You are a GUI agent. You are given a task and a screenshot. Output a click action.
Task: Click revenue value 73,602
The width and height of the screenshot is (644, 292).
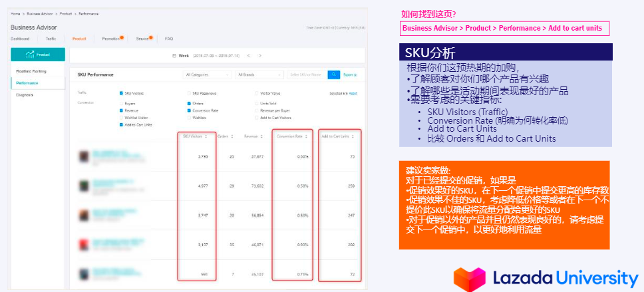257,186
